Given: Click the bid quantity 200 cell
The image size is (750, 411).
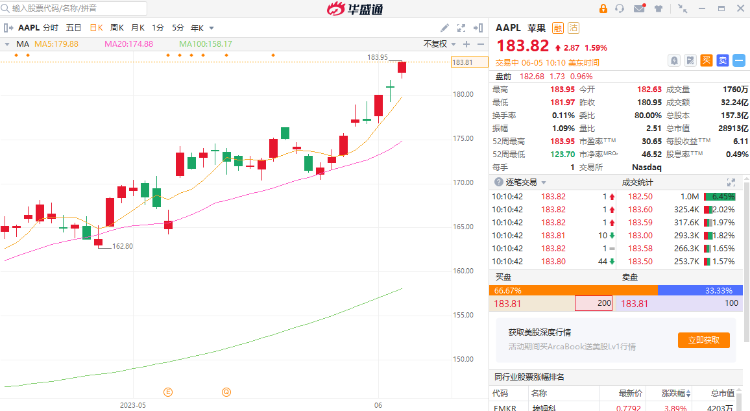Looking at the screenshot, I should 594,303.
